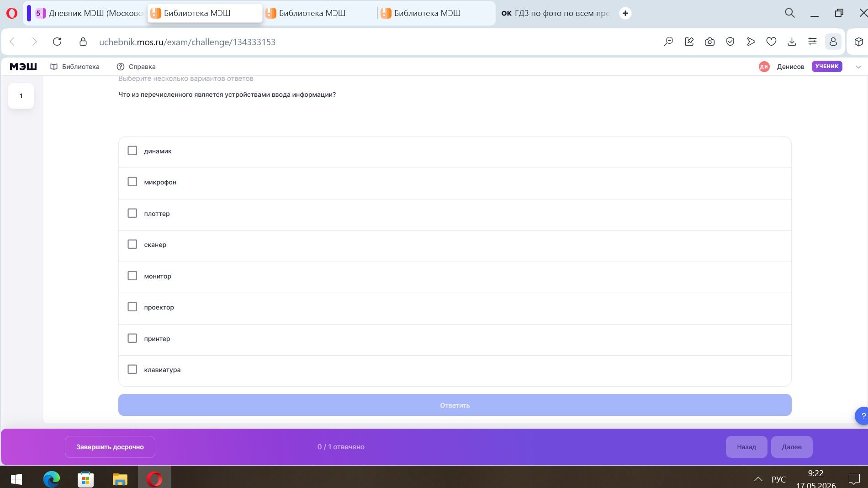Click the МЭШ logo
This screenshot has height=488, width=868.
(23, 67)
